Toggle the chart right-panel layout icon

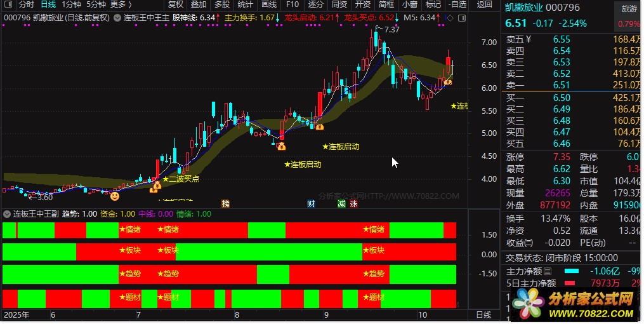pyautogui.click(x=462, y=18)
